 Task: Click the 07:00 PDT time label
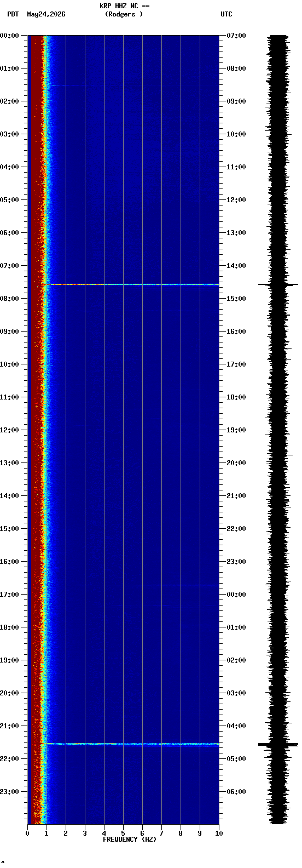click(x=10, y=266)
